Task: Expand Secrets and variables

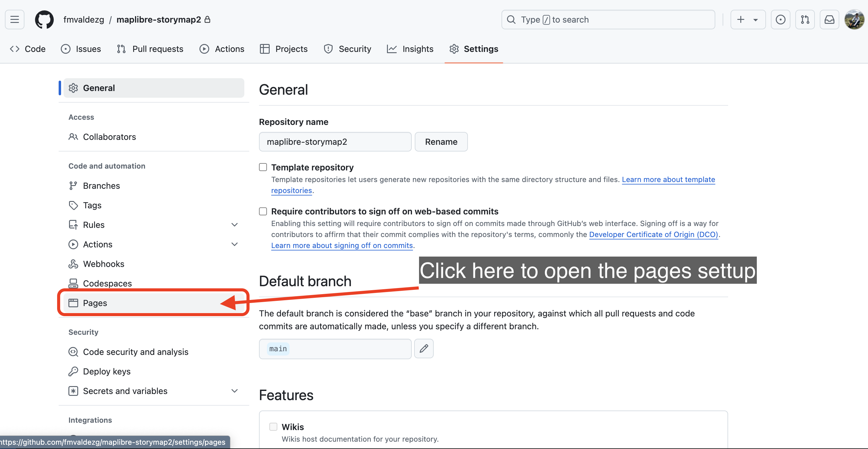Action: (235, 391)
